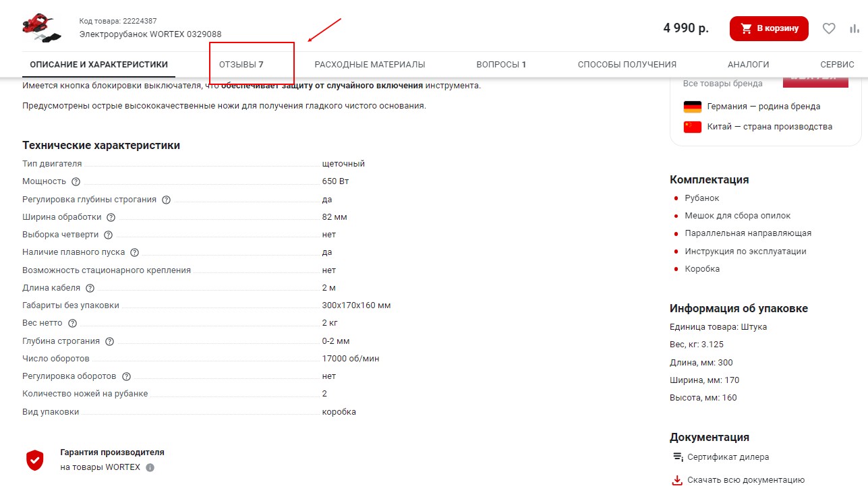Viewport: 868px width, 501px height.
Task: Open help icon next to Регулировка оборотов
Action: [x=126, y=376]
